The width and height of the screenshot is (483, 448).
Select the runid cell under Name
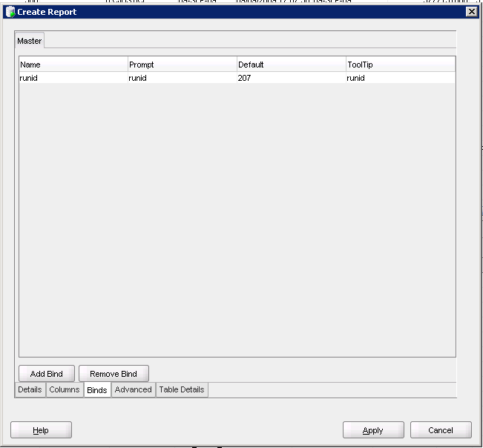73,78
